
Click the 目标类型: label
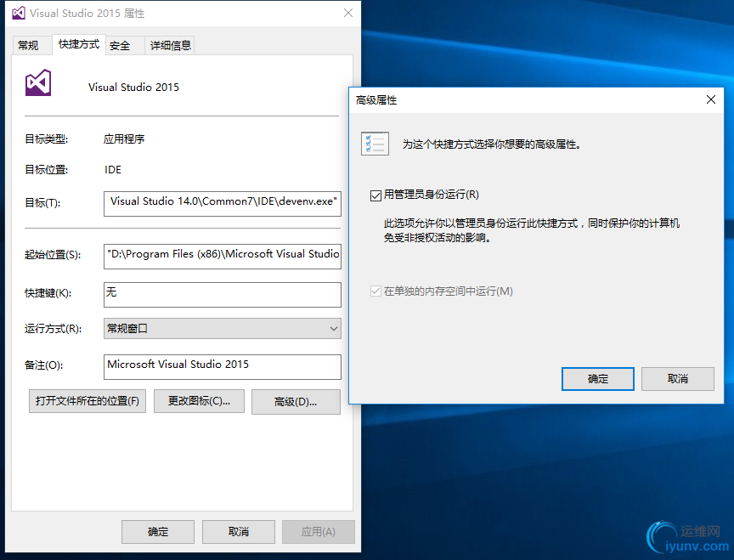pyautogui.click(x=47, y=139)
